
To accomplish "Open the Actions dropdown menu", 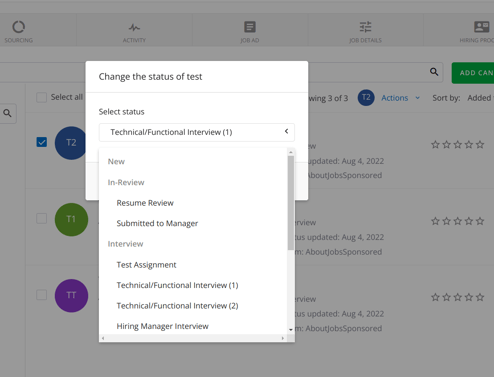I will (x=400, y=98).
